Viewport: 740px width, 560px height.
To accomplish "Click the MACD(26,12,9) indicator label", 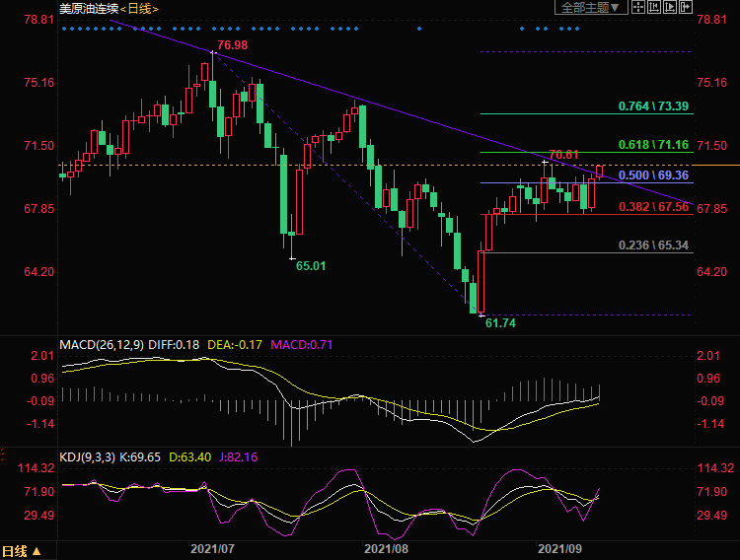I will click(101, 344).
